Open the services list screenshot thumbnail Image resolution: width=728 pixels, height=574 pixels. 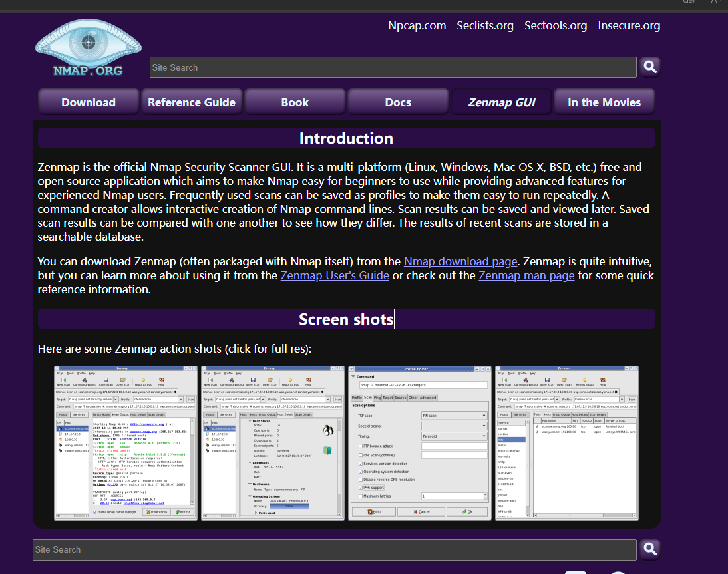click(567, 443)
